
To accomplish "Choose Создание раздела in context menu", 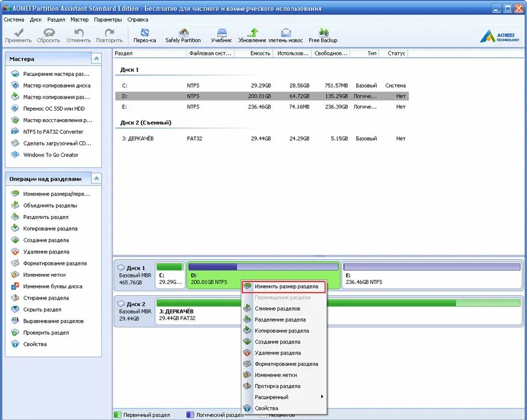I will [x=284, y=342].
